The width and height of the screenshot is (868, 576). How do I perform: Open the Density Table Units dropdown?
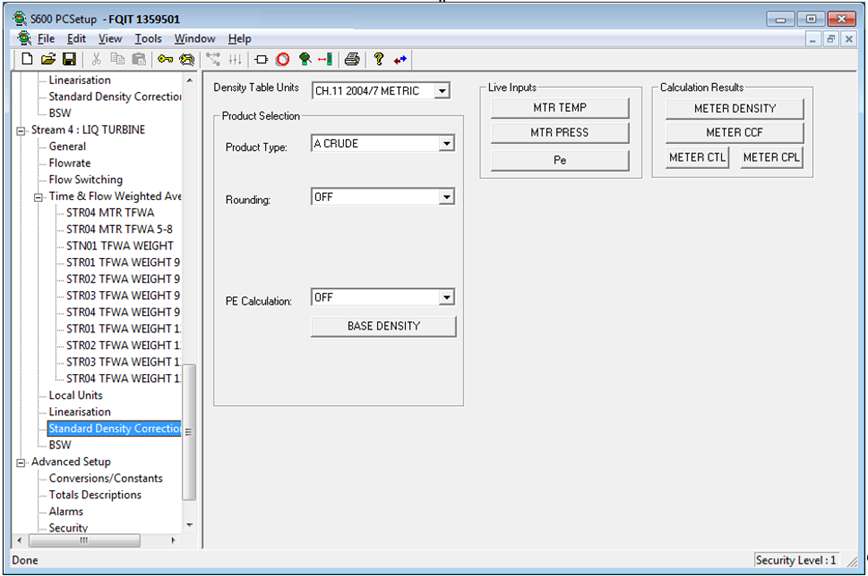441,91
